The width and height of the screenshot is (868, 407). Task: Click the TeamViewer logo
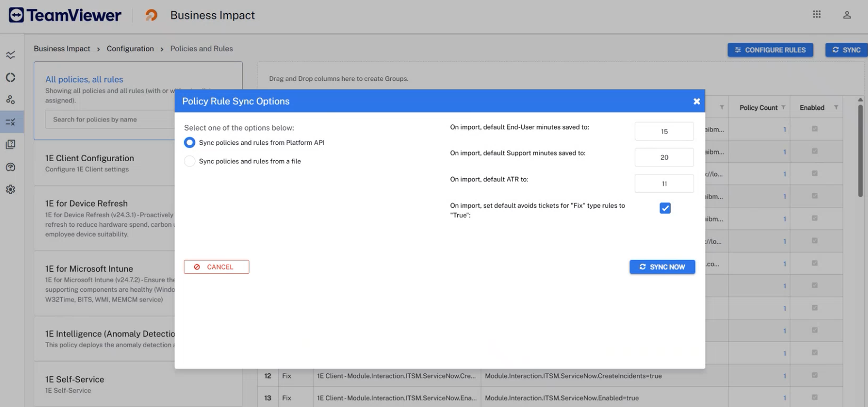65,15
